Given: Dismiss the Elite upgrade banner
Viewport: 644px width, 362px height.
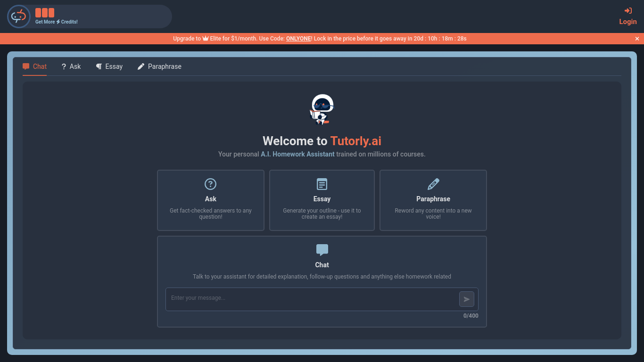Looking at the screenshot, I should (637, 38).
